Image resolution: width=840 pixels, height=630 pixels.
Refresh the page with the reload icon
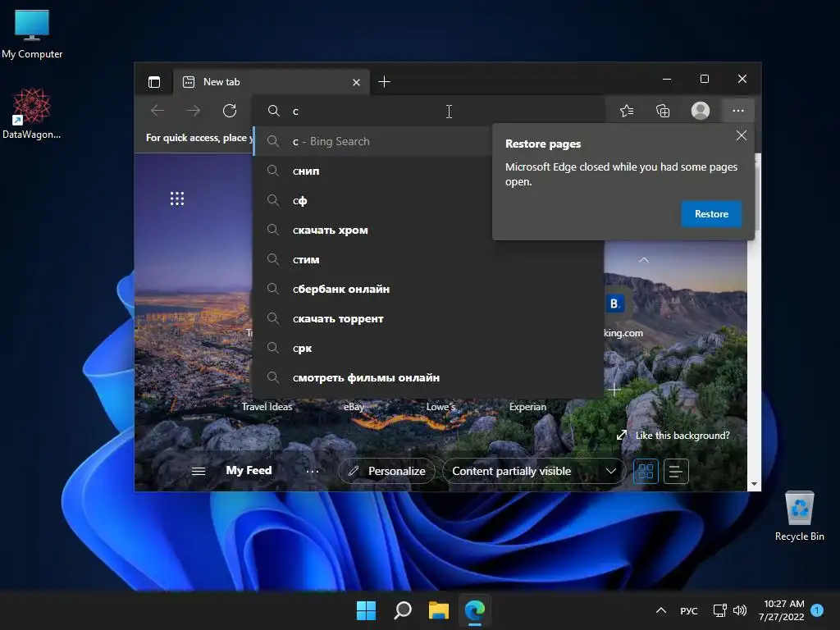[230, 111]
